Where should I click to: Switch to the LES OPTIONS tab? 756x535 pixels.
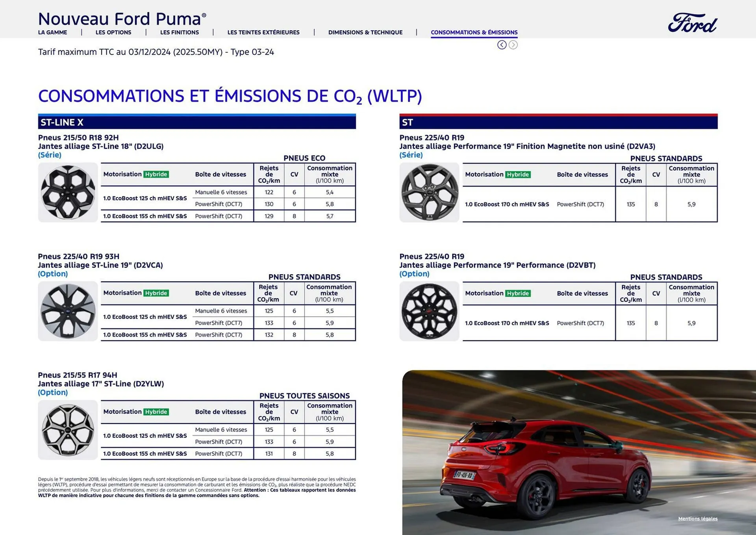(113, 32)
